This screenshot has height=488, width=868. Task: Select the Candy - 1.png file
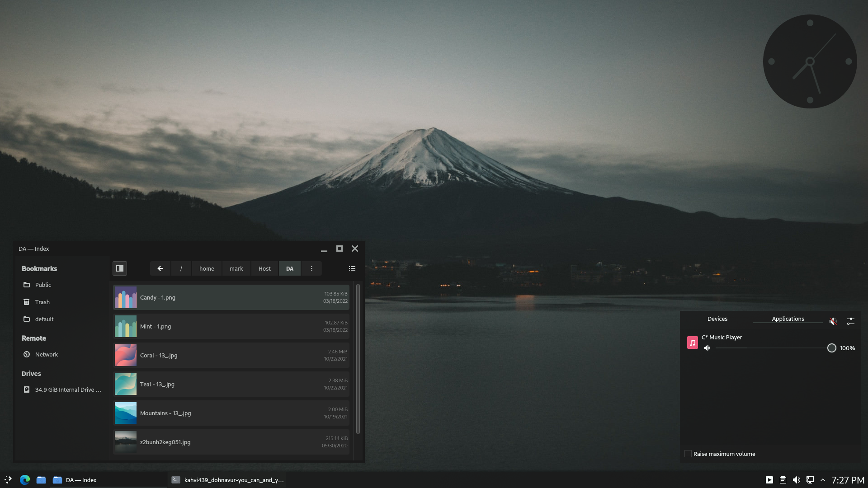(231, 297)
